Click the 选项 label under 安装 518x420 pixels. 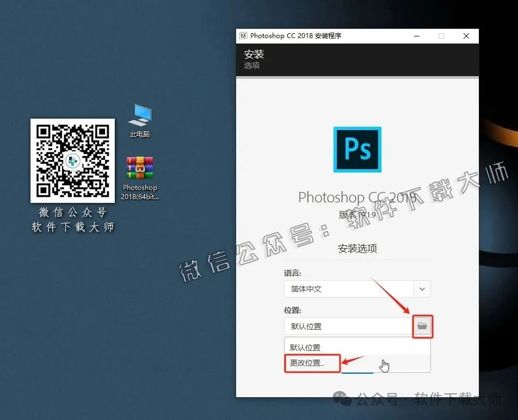pos(251,66)
